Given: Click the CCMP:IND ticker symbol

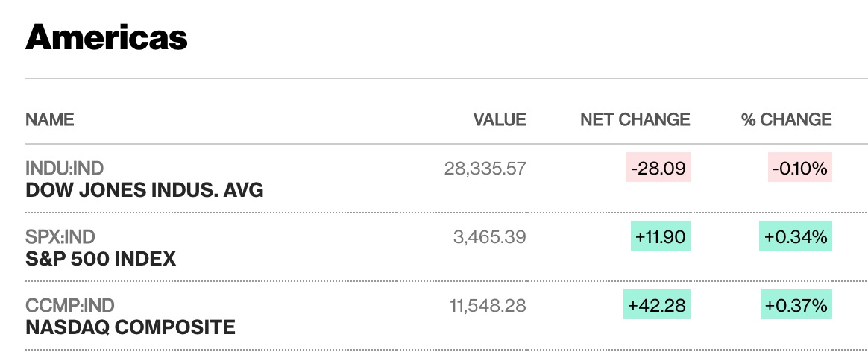Looking at the screenshot, I should [x=70, y=305].
